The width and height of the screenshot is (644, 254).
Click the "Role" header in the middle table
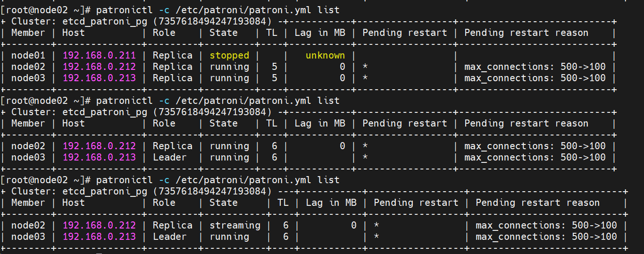(164, 123)
